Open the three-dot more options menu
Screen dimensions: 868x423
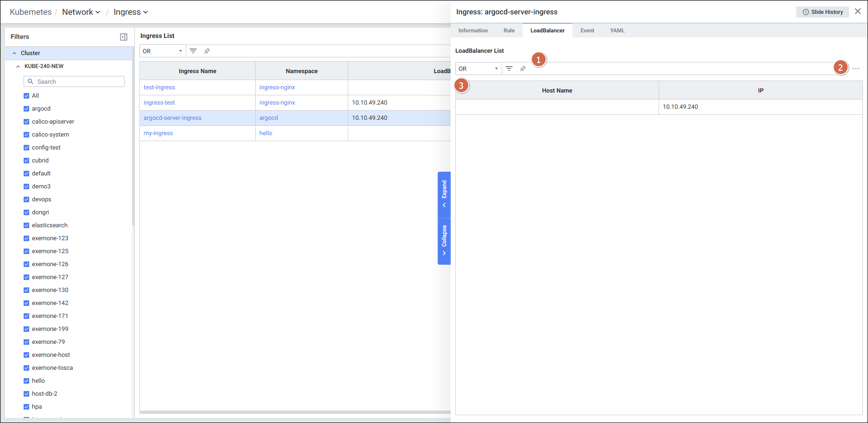point(856,68)
